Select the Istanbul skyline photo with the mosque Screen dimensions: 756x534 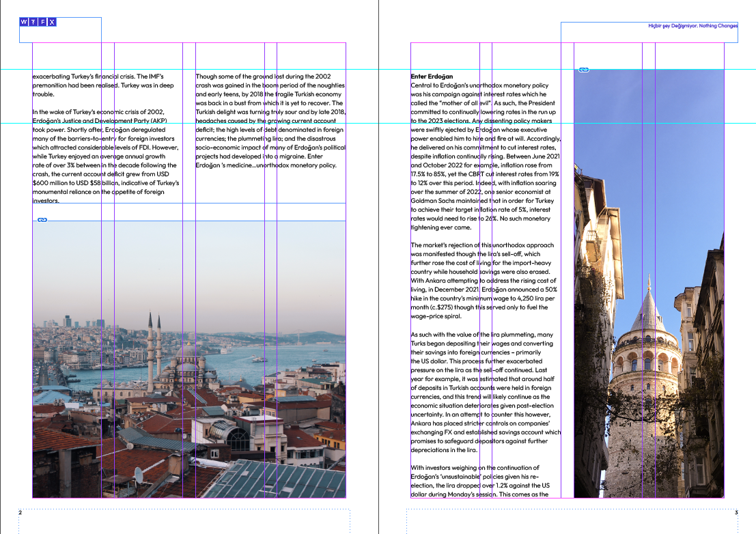[x=189, y=359]
